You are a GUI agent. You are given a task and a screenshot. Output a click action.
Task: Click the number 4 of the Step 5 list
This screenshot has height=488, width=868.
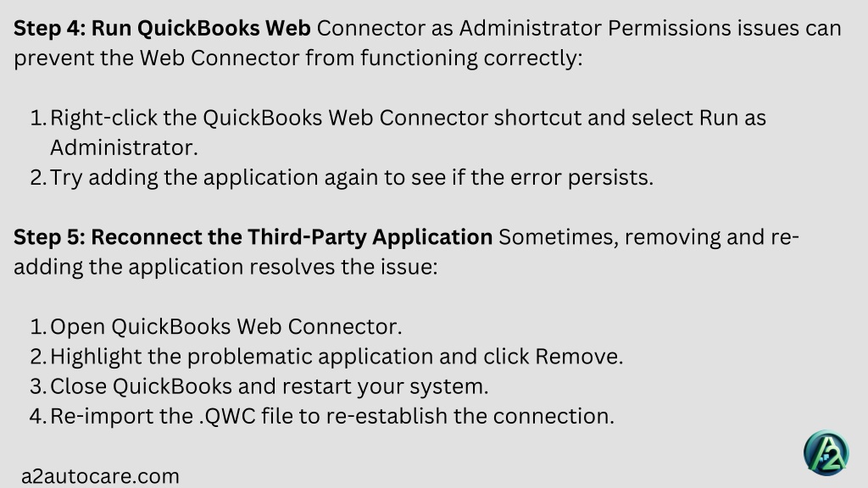pyautogui.click(x=38, y=416)
